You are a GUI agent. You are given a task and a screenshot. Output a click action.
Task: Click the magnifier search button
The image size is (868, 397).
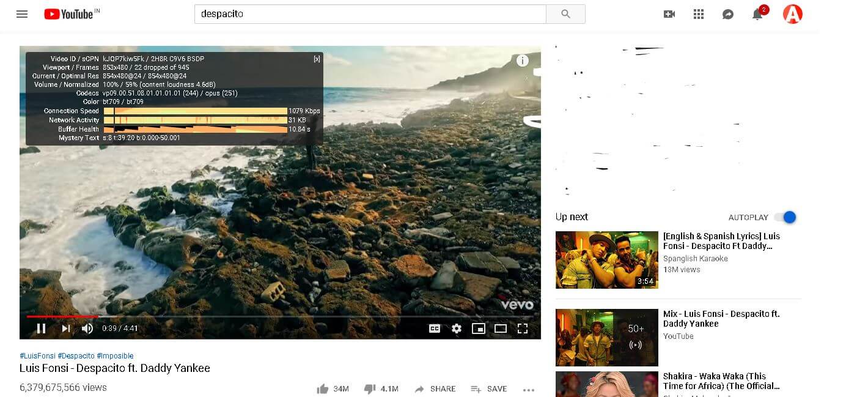point(565,14)
